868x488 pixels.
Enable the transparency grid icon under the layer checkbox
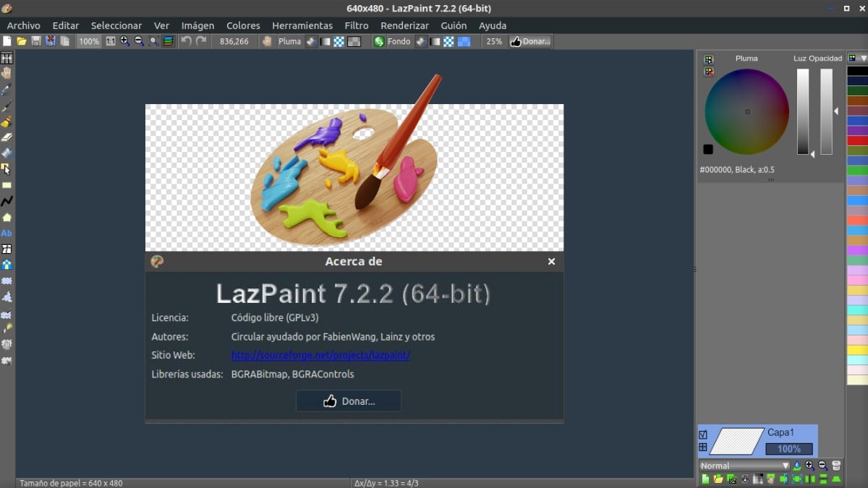(703, 447)
